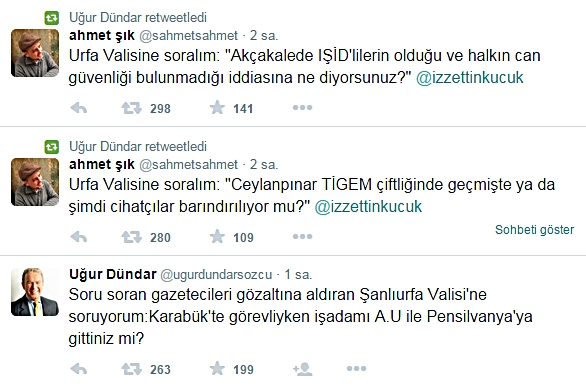Open ahmet şık's avatar in first tweet
Screen dimensions: 586x387
pyautogui.click(x=35, y=53)
